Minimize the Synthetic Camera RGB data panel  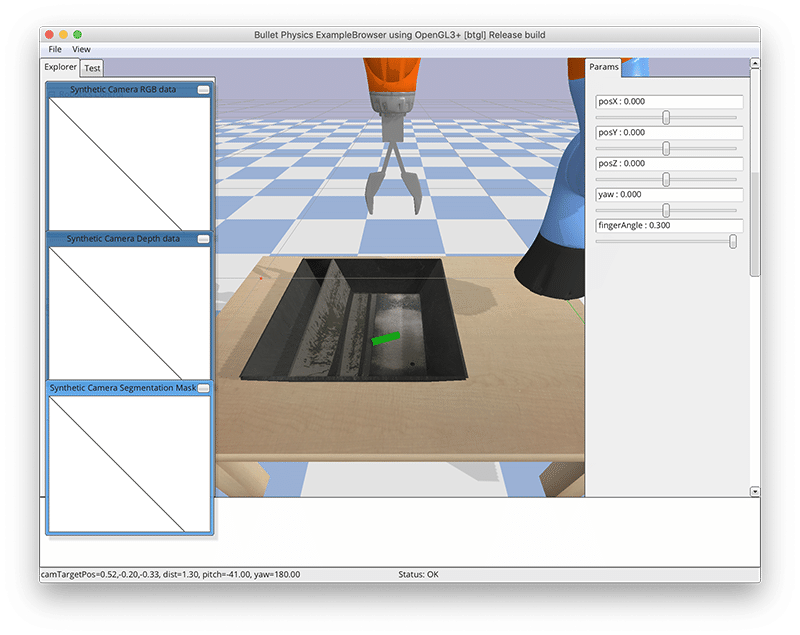pyautogui.click(x=204, y=88)
